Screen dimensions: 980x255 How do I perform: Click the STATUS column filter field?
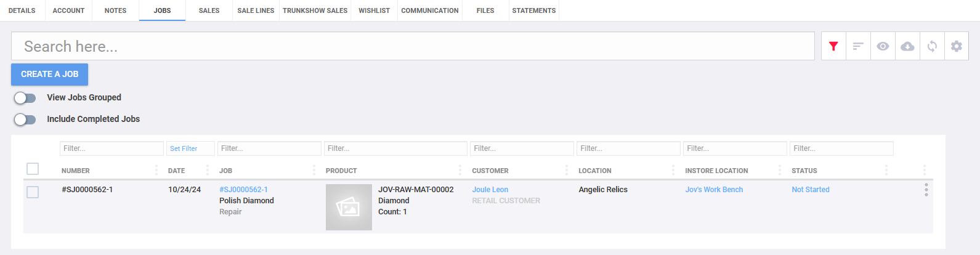[x=841, y=148]
